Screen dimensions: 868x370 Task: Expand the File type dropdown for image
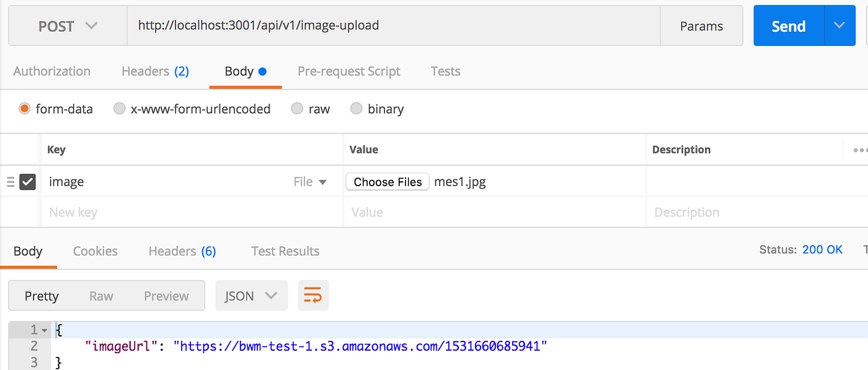pos(310,182)
